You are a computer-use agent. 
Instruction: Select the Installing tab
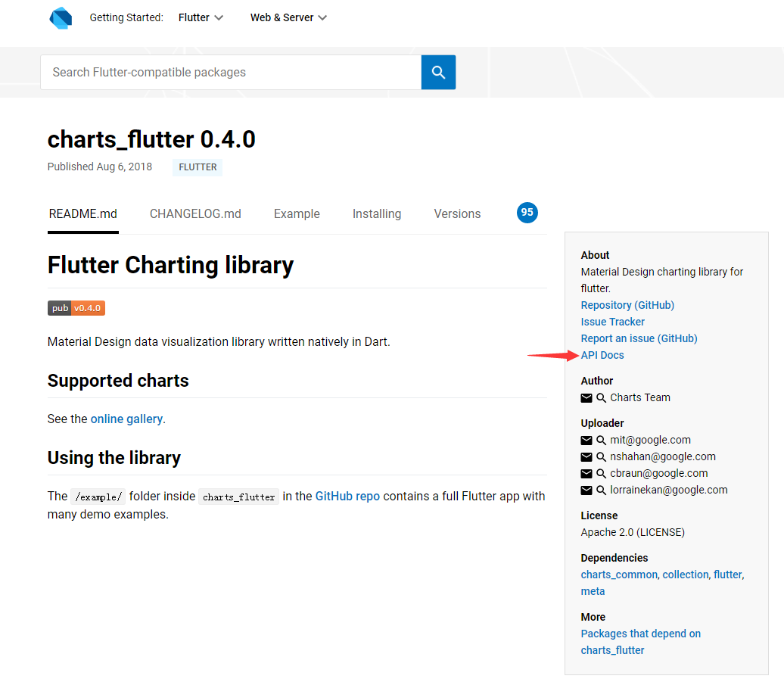tap(377, 213)
